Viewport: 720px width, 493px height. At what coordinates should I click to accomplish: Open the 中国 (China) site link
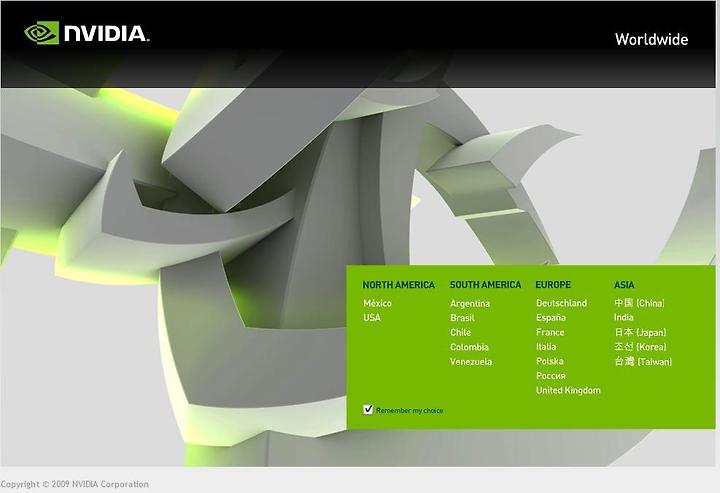point(639,303)
